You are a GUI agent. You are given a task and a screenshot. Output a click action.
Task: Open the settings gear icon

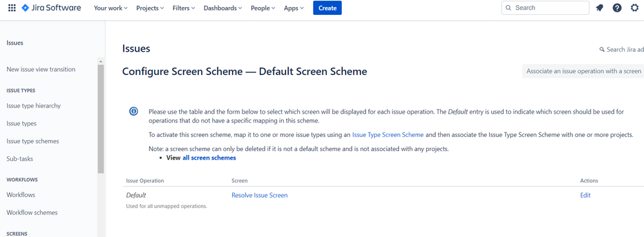coord(634,8)
